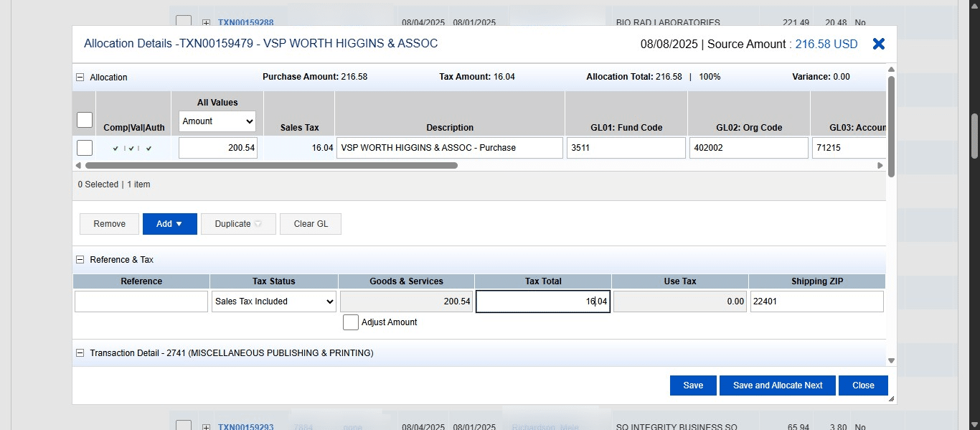Check the select-all checkbox in the grid header
The image size is (980, 430).
84,120
